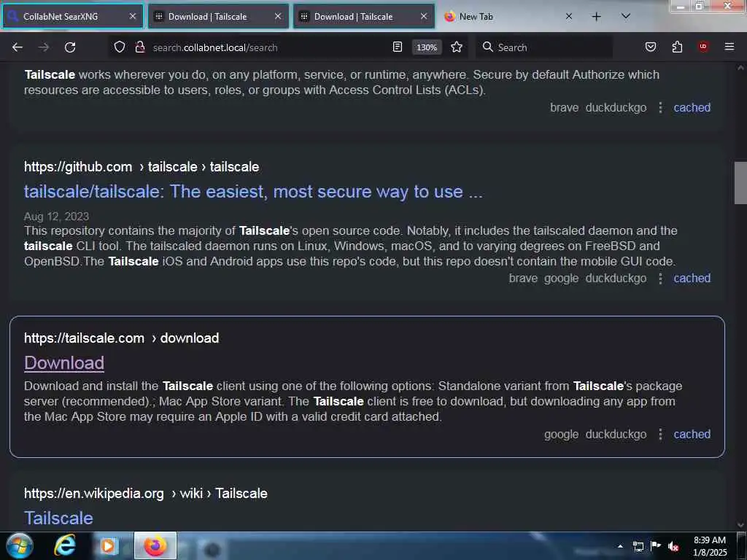
Task: Click the Firefox taskbar button
Action: (x=155, y=545)
